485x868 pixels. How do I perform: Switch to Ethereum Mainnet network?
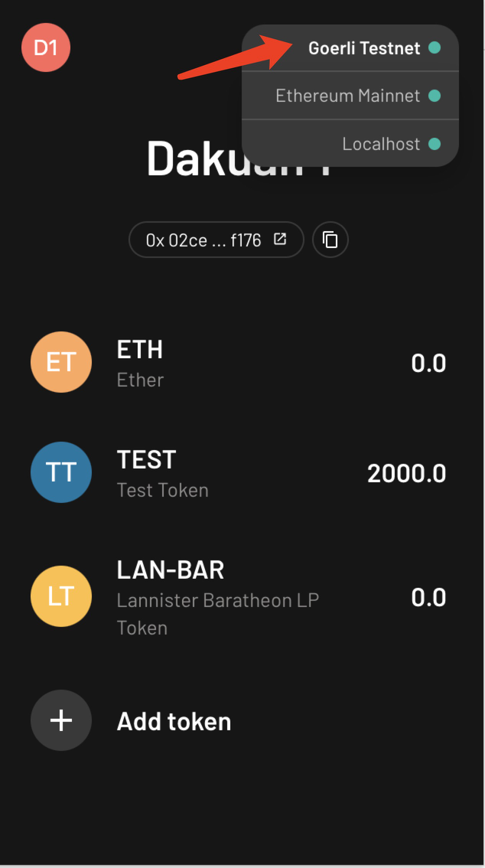pyautogui.click(x=347, y=96)
